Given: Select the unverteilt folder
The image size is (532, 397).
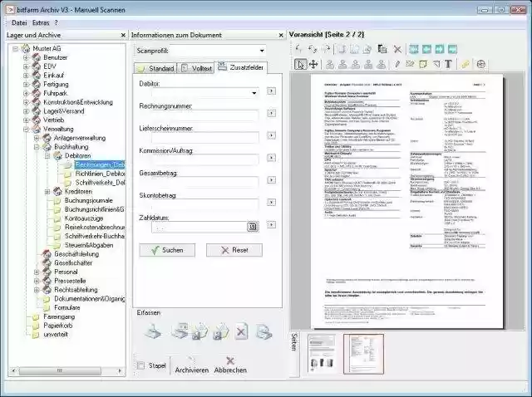Looking at the screenshot, I should 56,334.
